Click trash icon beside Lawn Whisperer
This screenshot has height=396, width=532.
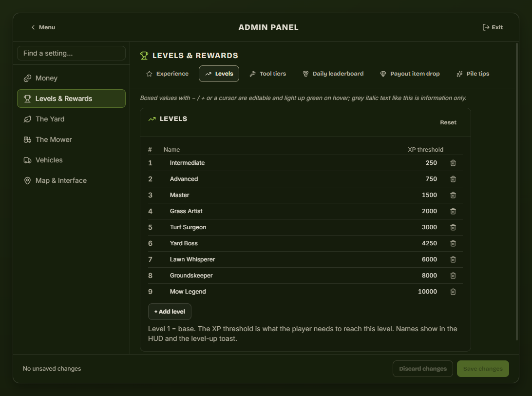(453, 259)
